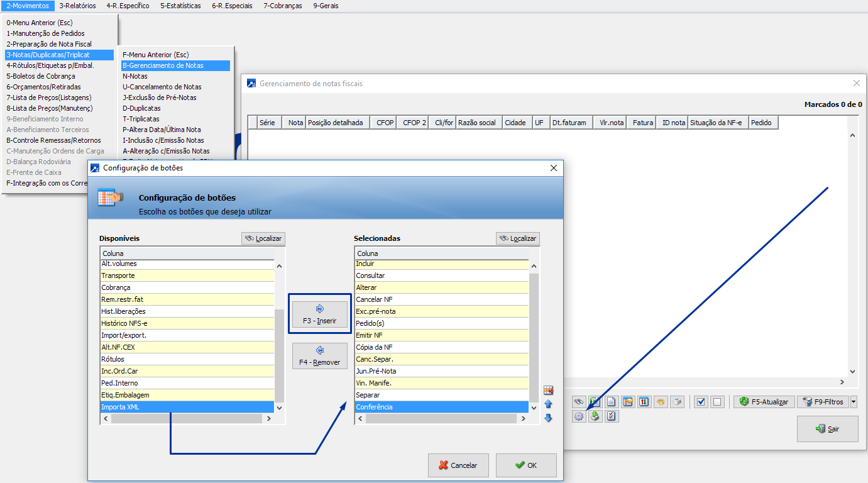Click the Excel export toolbar icon
Image resolution: width=868 pixels, height=483 pixels.
point(595,402)
